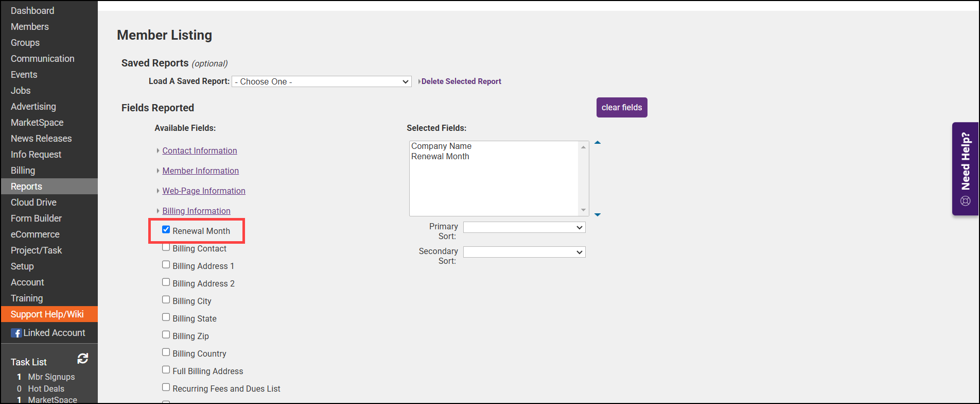Enable the Billing Address 1 field
Image resolution: width=980 pixels, height=404 pixels.
click(x=166, y=265)
